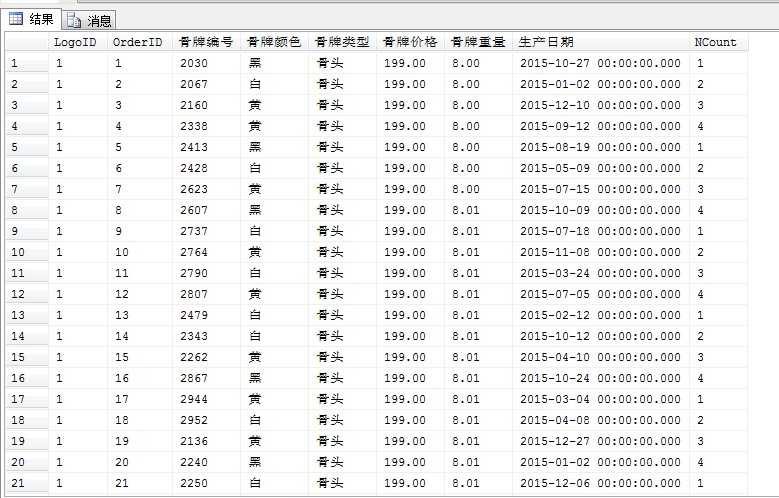Click the cell with 骨牌编号 2807
779x498 pixels.
207,294
